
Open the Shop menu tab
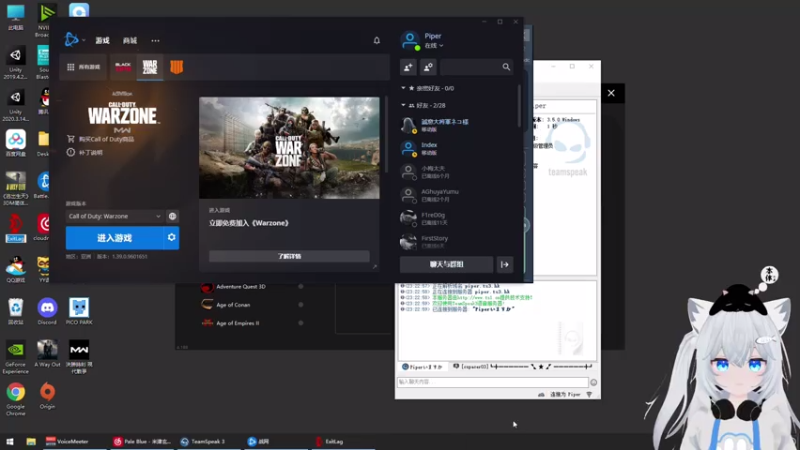coord(130,40)
